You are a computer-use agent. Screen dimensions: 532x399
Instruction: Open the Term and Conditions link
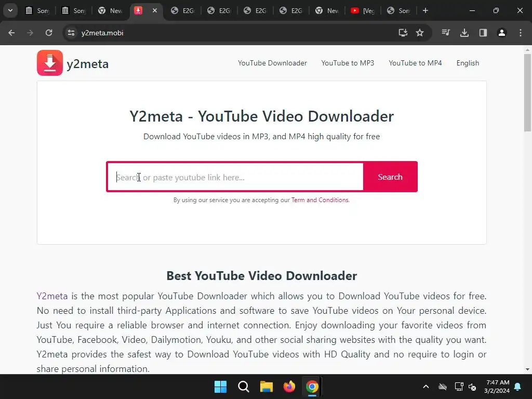[x=320, y=200]
